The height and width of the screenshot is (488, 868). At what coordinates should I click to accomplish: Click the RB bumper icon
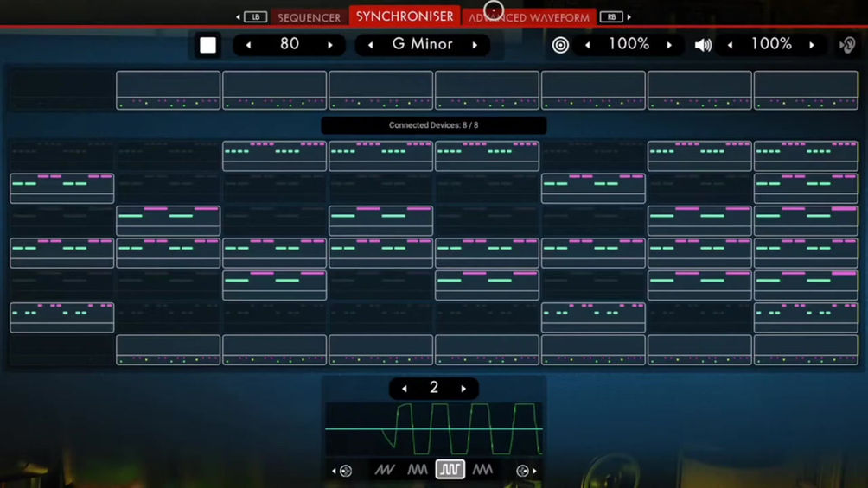pos(612,17)
